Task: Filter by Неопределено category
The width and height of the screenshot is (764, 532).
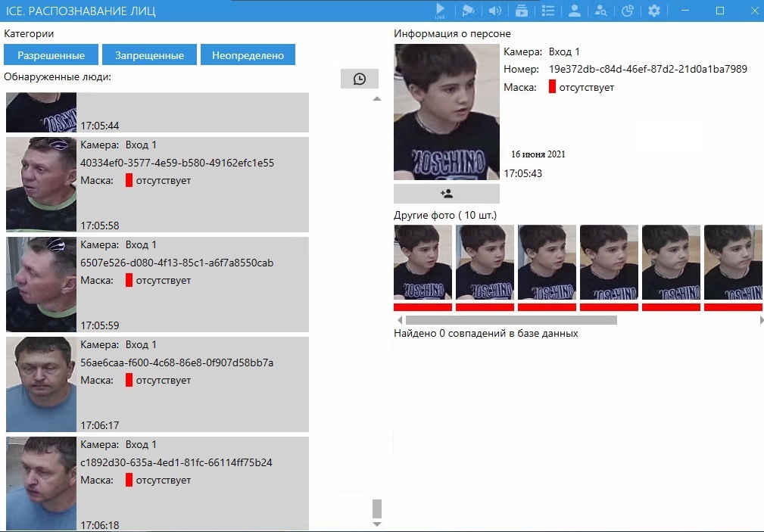Action: pyautogui.click(x=248, y=54)
